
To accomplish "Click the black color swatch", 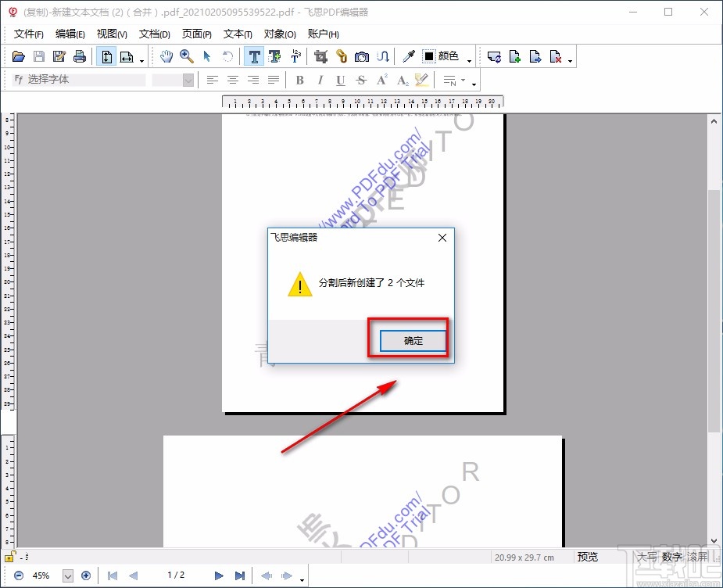I will coord(429,56).
